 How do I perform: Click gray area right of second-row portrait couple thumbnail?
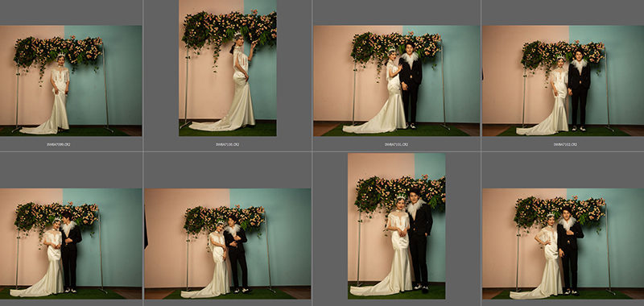click(462, 226)
